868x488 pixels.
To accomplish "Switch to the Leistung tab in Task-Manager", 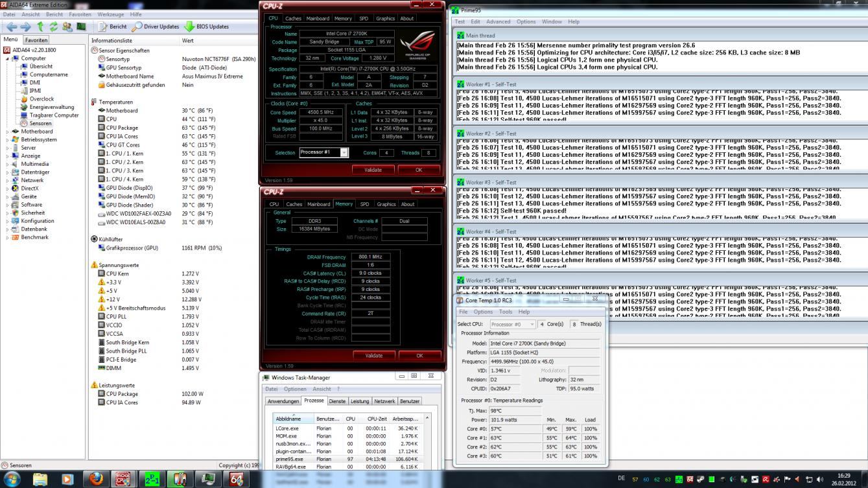I will click(360, 401).
